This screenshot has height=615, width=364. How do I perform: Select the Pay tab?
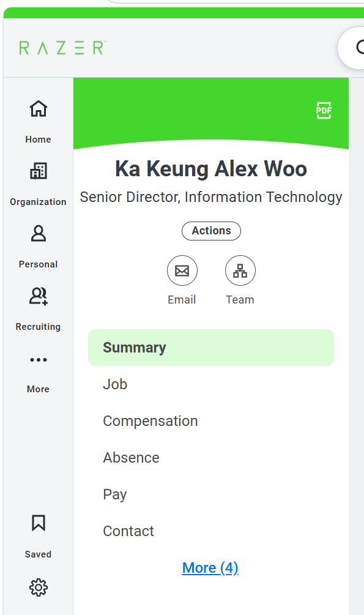pyautogui.click(x=211, y=494)
